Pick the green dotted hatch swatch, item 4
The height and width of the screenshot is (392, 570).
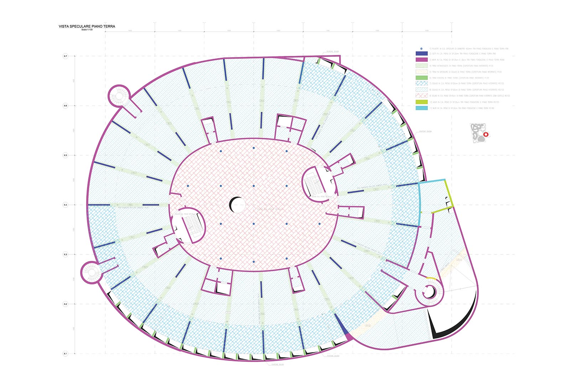coord(421,66)
